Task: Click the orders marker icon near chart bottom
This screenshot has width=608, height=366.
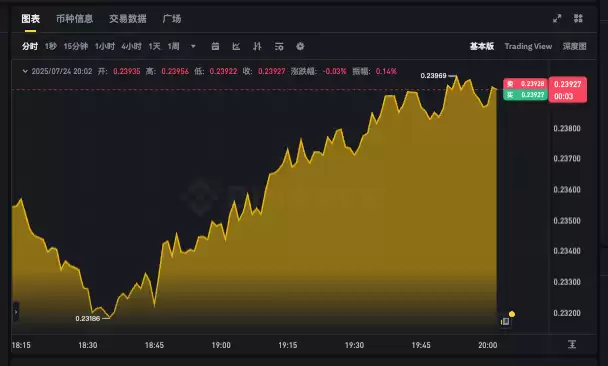Action: 505,321
